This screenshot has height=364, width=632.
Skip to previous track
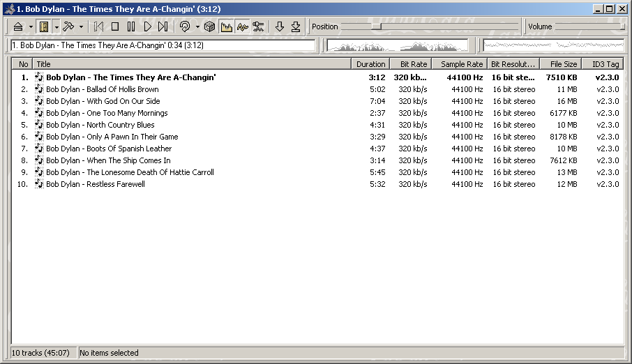[99, 26]
